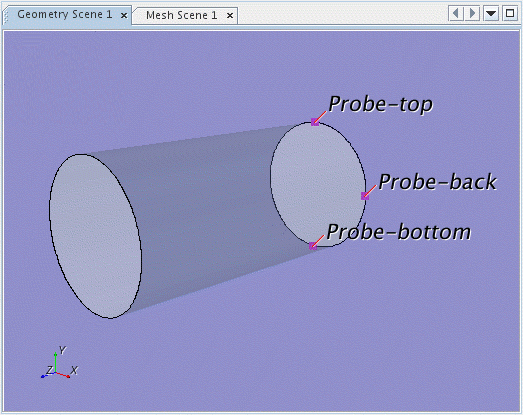Click the Probe-top label

tap(381, 104)
